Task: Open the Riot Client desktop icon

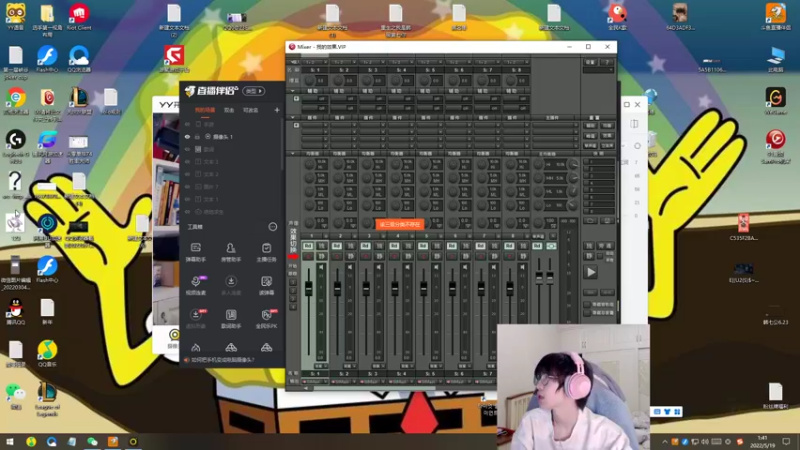Action: point(79,17)
